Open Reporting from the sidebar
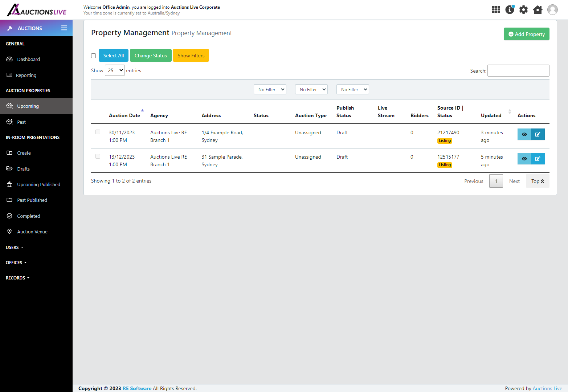 pos(26,75)
